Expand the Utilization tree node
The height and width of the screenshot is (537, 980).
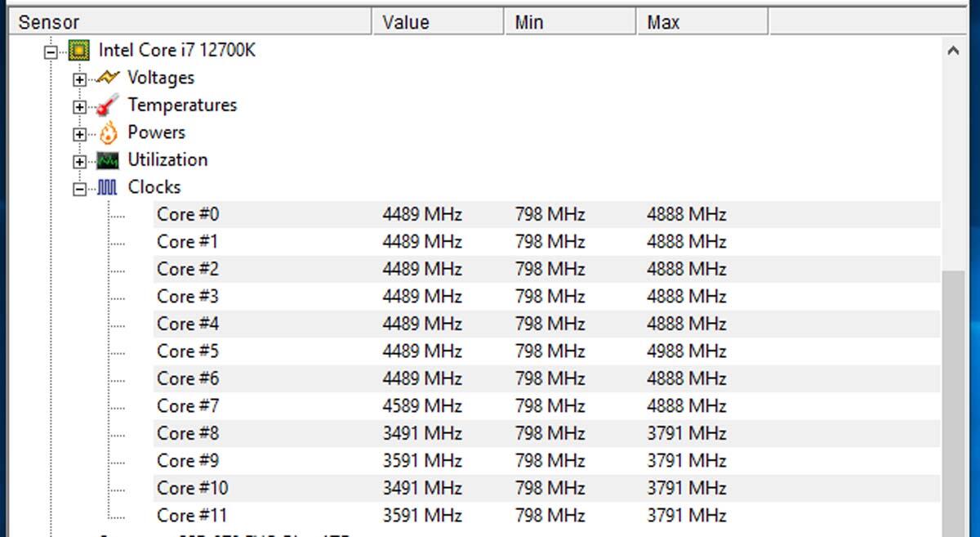(79, 161)
